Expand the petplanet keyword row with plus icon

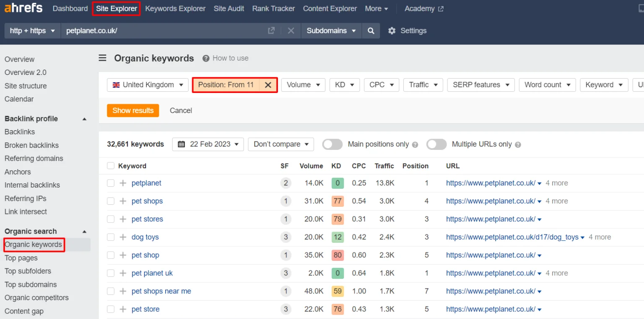pyautogui.click(x=123, y=183)
